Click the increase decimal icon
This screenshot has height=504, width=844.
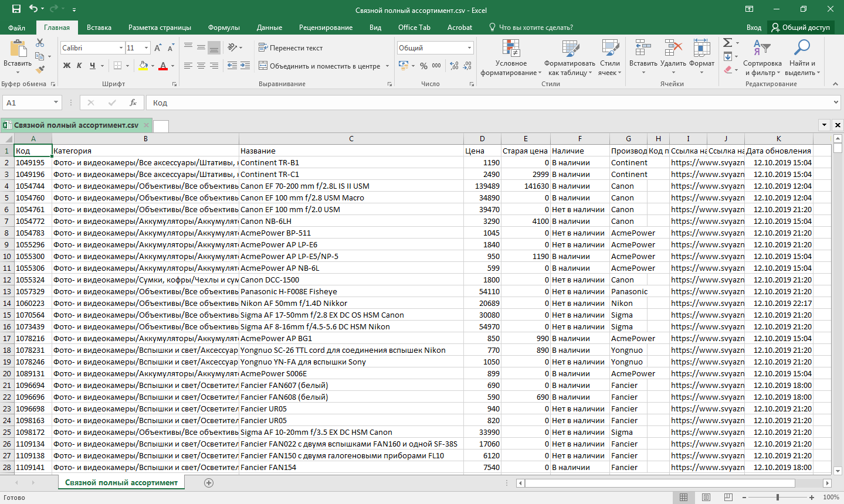coord(455,66)
